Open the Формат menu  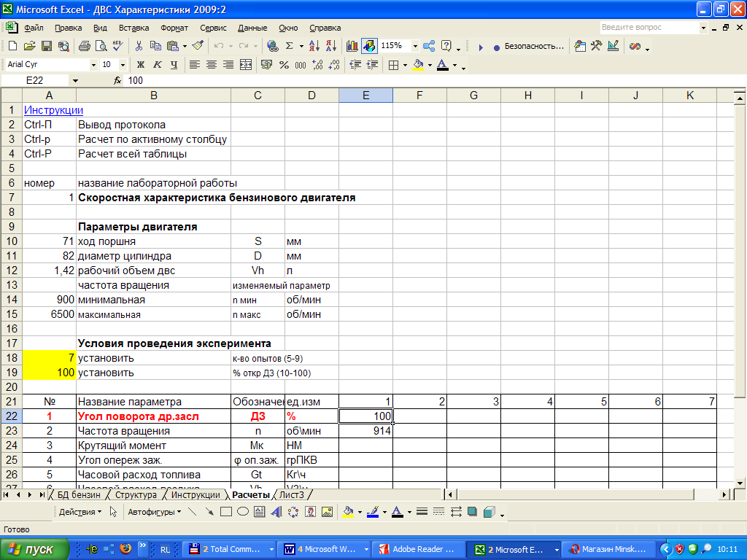[x=174, y=28]
